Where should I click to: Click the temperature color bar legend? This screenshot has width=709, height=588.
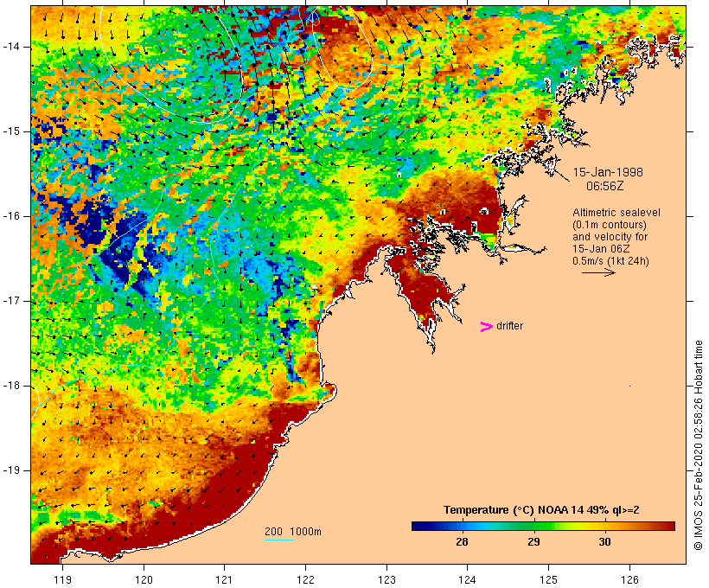543,526
